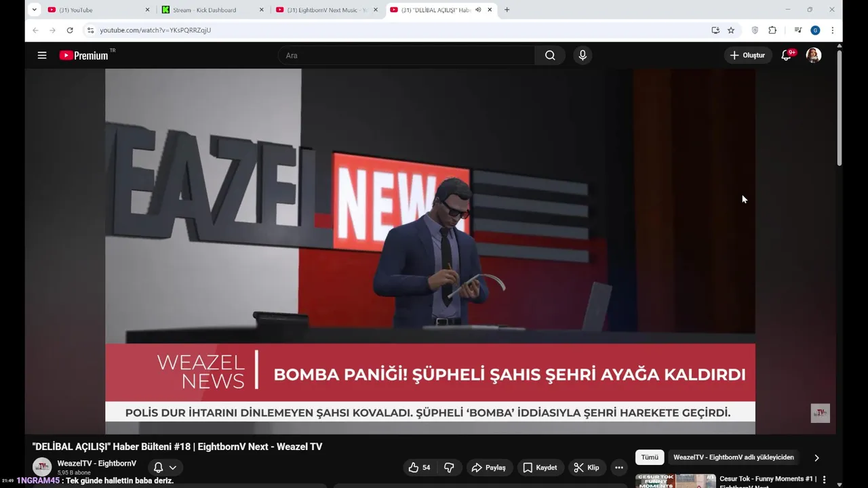Click the search magnifier button
The width and height of the screenshot is (868, 488).
tap(550, 56)
